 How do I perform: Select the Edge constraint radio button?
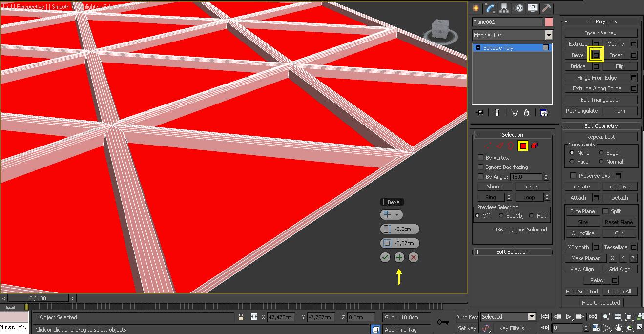(x=601, y=153)
